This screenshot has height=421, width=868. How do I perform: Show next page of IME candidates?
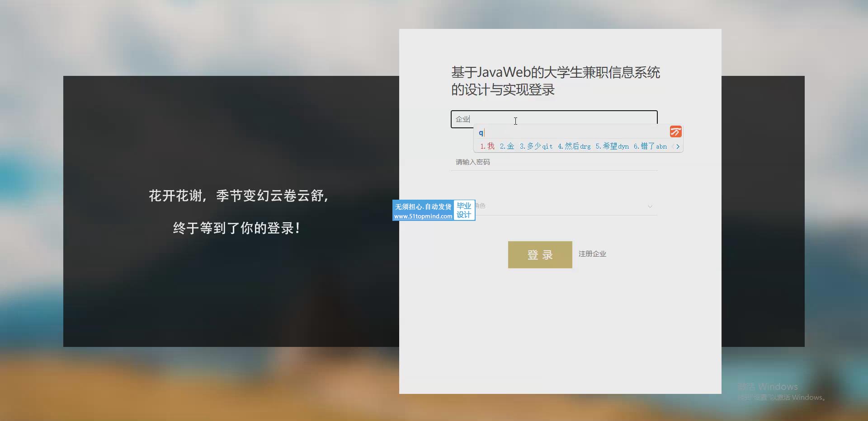[678, 146]
